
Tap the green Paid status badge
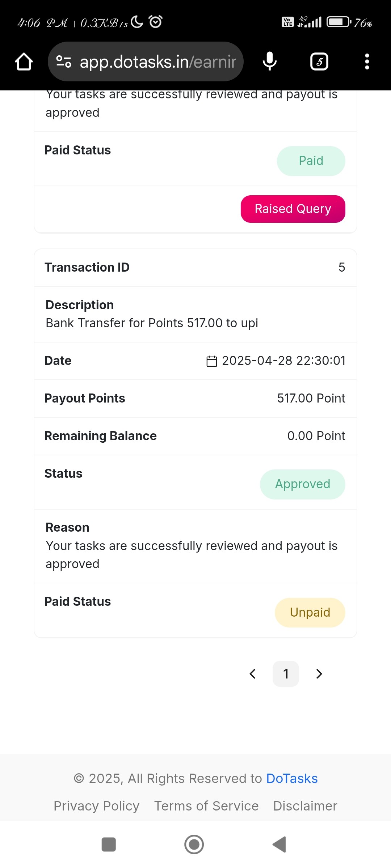(311, 161)
